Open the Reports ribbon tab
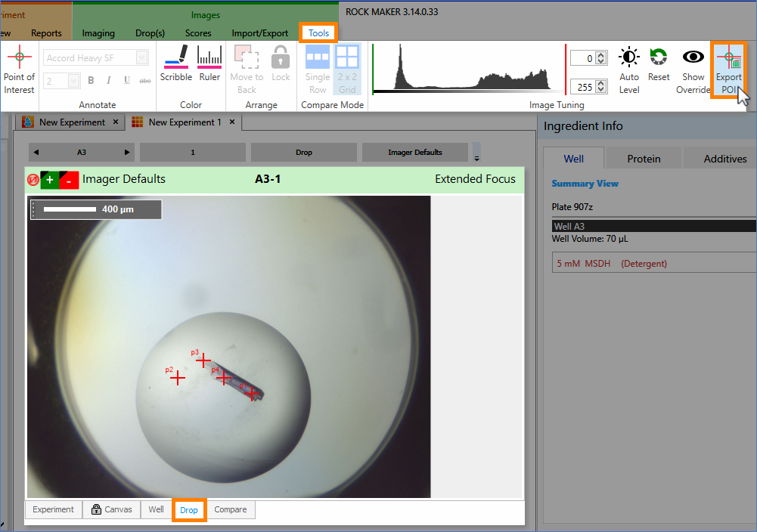The width and height of the screenshot is (757, 532). tap(46, 32)
